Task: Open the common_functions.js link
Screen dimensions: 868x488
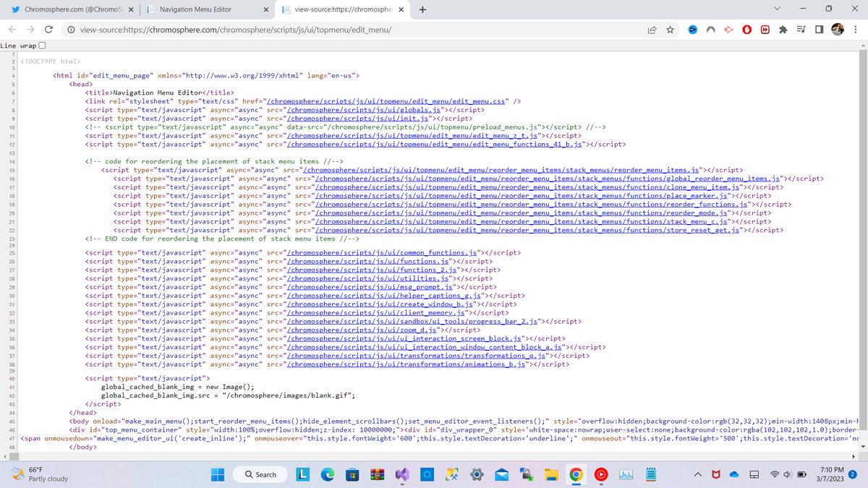Action: point(381,253)
